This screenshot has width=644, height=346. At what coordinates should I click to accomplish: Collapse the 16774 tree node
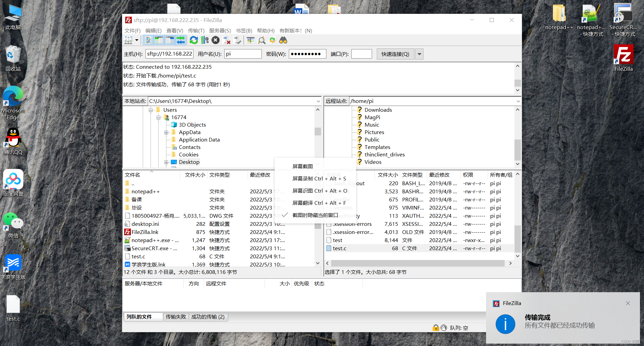coord(158,117)
